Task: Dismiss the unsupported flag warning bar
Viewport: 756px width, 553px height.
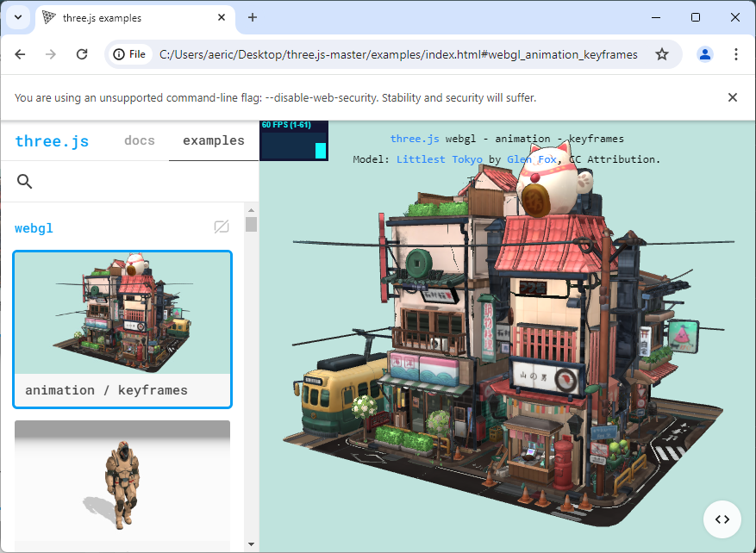Action: pyautogui.click(x=733, y=98)
